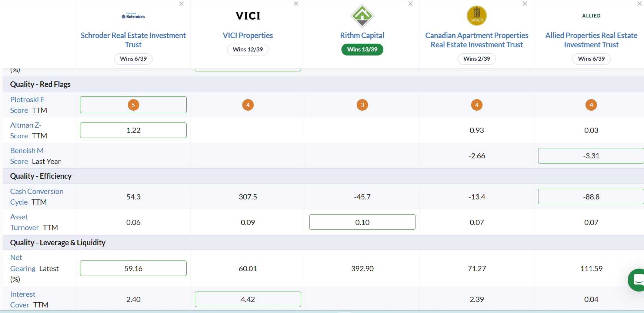Click Asset Turnover value 0.10
The height and width of the screenshot is (313, 644).
pyautogui.click(x=362, y=222)
